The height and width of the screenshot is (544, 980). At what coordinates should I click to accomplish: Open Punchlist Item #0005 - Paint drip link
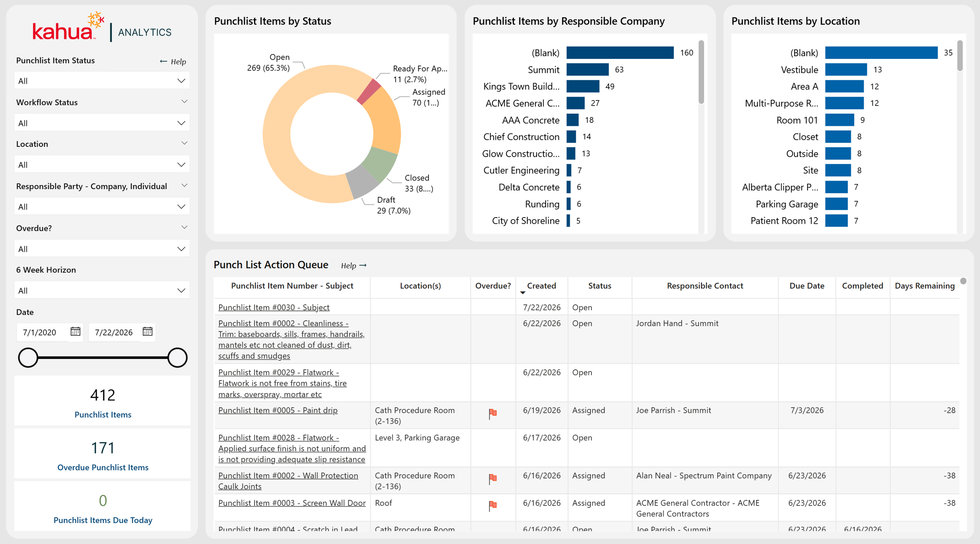point(278,410)
